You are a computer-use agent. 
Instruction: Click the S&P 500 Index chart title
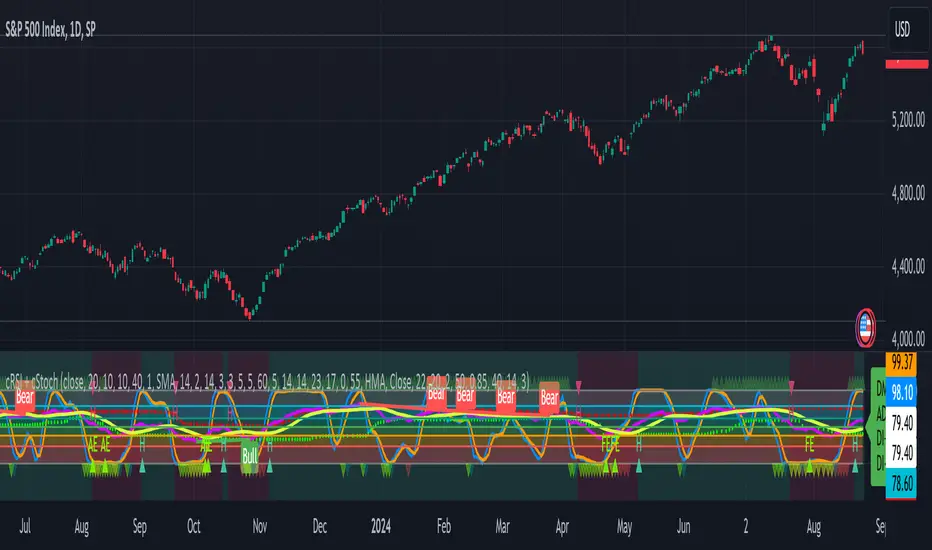[50, 29]
